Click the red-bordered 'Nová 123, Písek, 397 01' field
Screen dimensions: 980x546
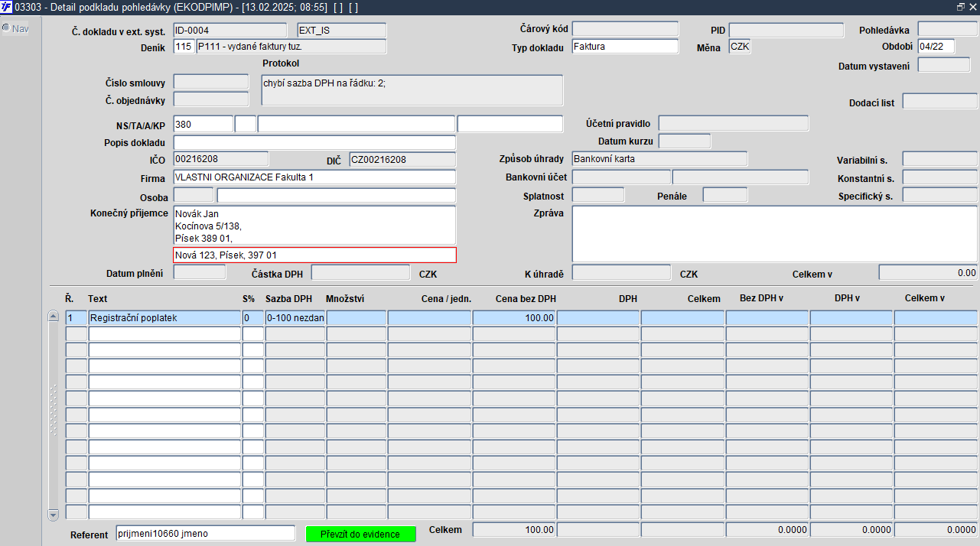pyautogui.click(x=314, y=255)
